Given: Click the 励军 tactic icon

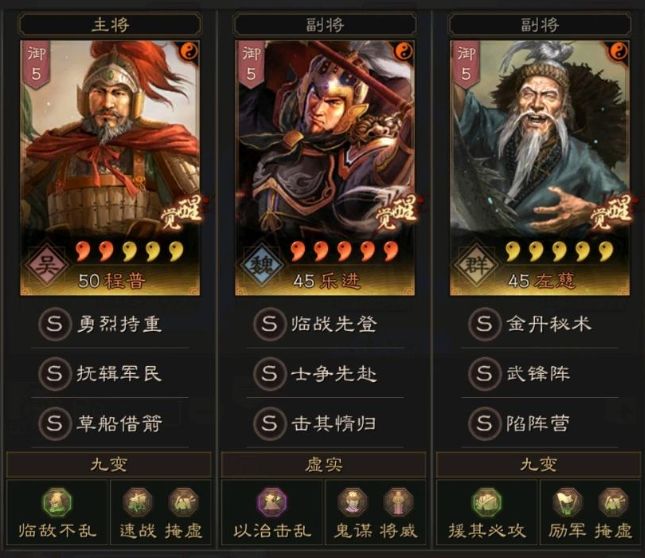Looking at the screenshot, I should [567, 502].
